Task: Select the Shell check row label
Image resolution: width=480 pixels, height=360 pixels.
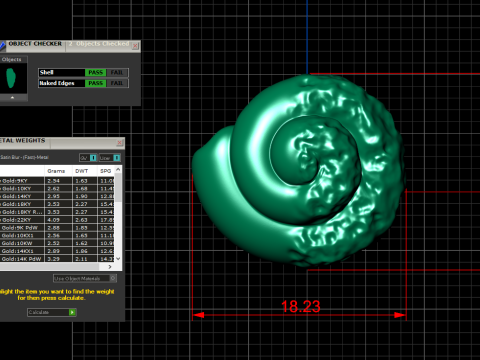Action: (46, 73)
